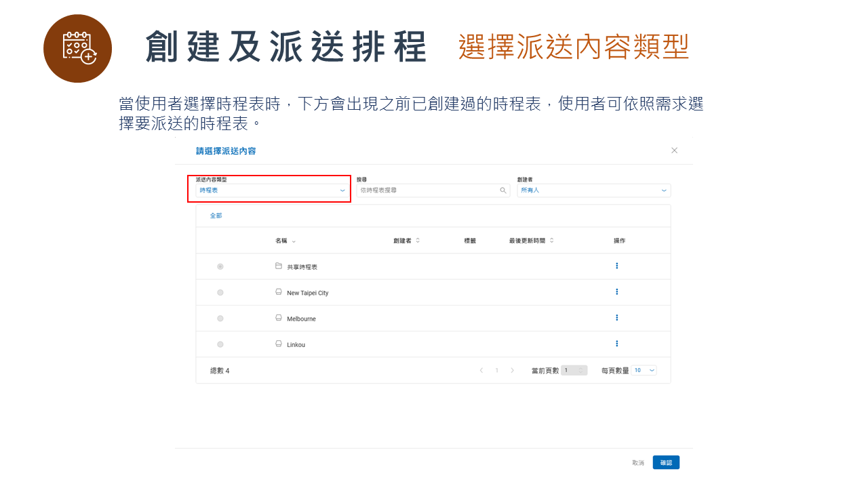Screen dimensions: 868x488
Task: Open actions menu for New Taipei City
Action: pyautogui.click(x=616, y=291)
